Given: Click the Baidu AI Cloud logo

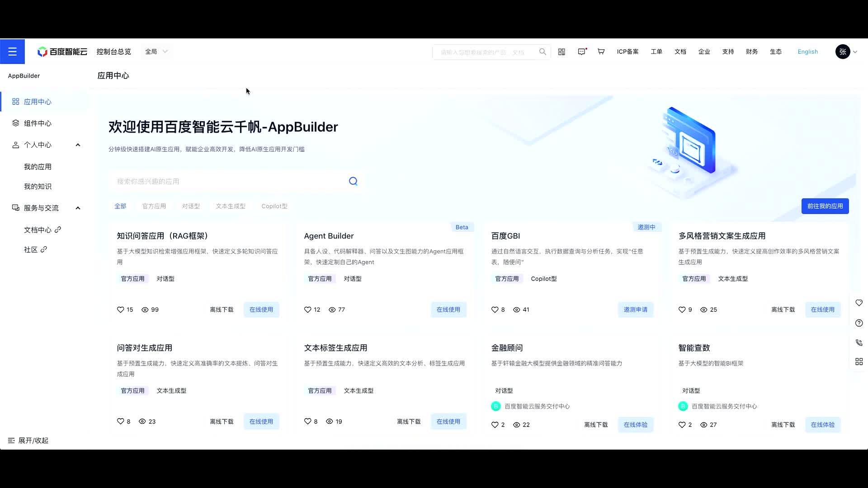Looking at the screenshot, I should point(62,52).
